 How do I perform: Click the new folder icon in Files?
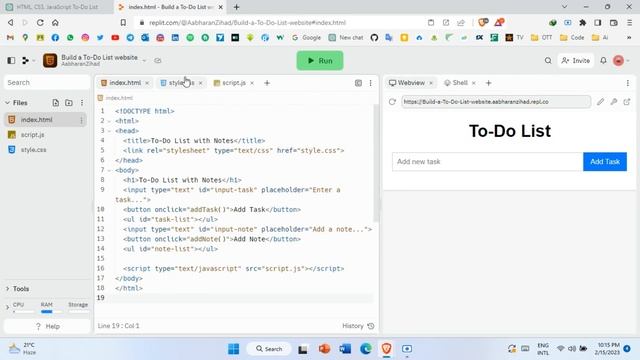[69, 103]
